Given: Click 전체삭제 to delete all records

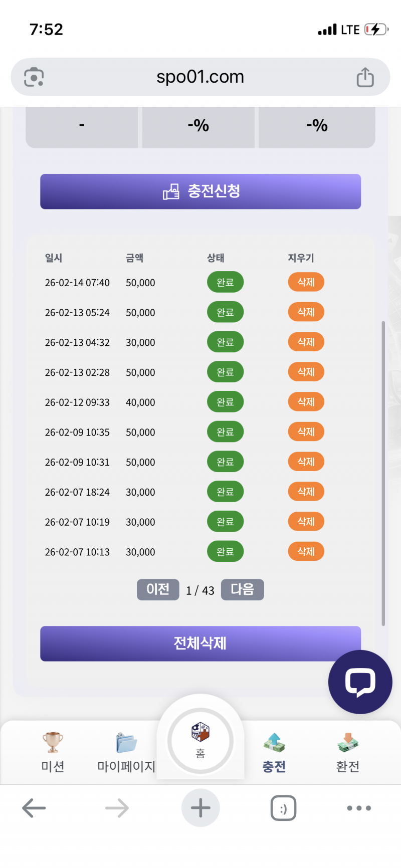Looking at the screenshot, I should [x=200, y=643].
